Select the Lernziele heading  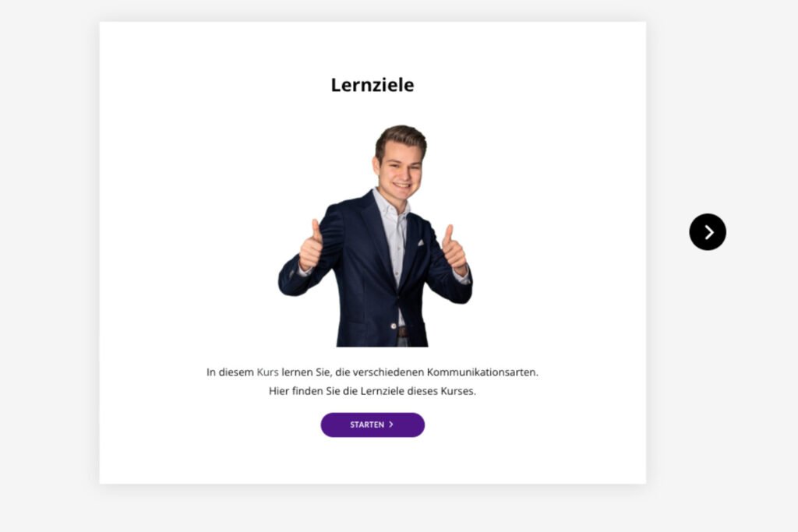coord(373,85)
